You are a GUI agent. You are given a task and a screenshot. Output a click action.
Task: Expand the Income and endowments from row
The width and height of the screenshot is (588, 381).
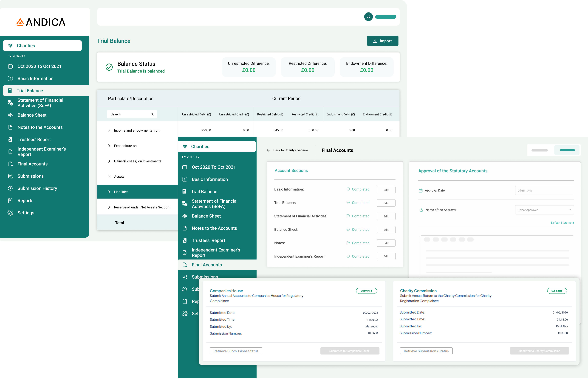pyautogui.click(x=109, y=131)
